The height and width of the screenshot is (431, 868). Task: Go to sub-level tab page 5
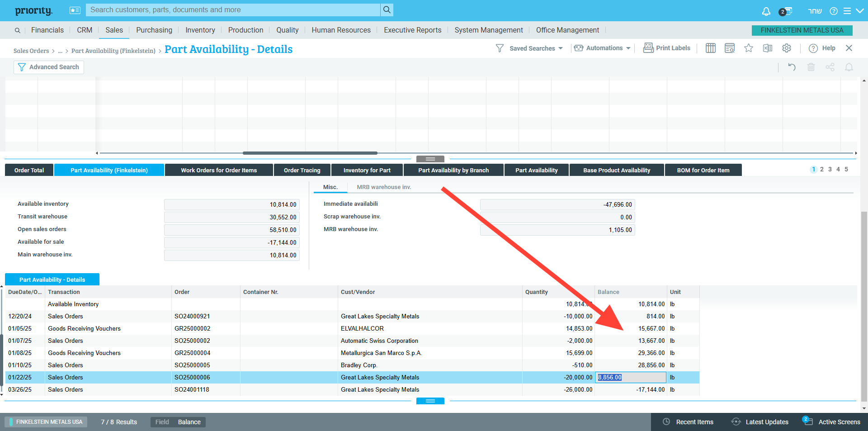point(846,169)
